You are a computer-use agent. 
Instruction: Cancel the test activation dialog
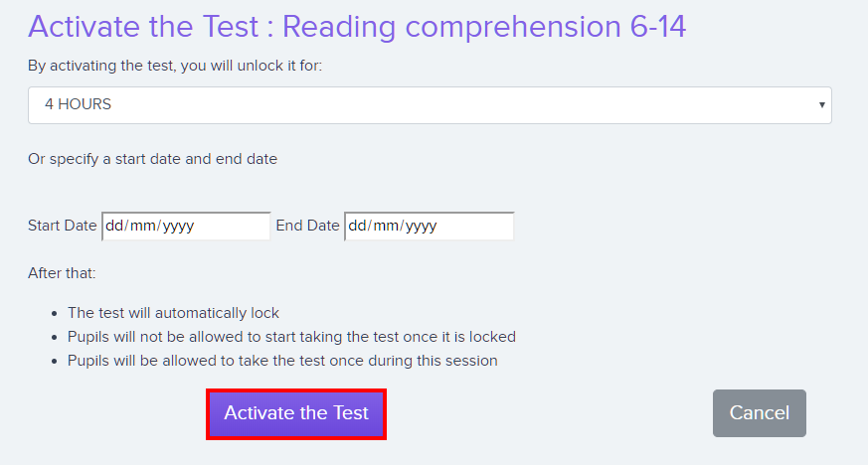pos(759,413)
